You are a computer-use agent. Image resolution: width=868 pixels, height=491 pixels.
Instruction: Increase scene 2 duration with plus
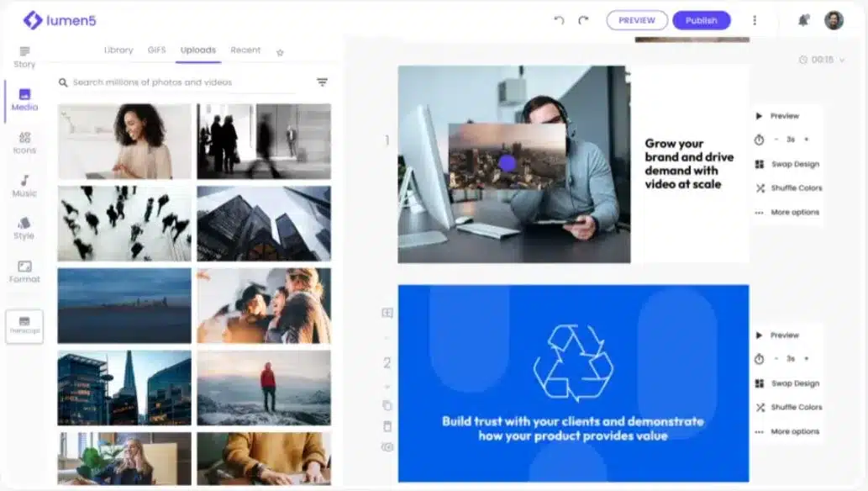click(807, 359)
